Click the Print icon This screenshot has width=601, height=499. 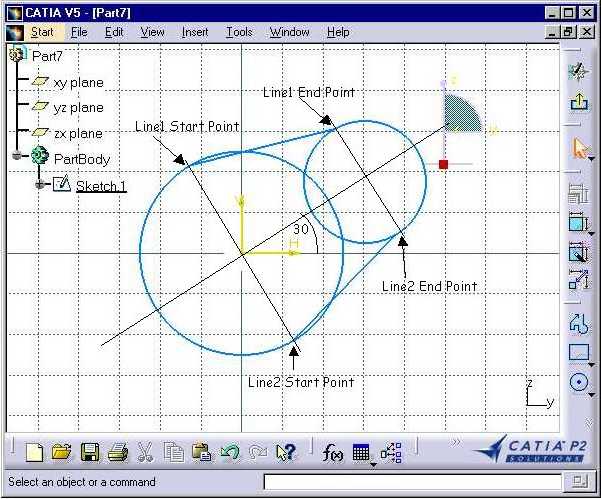[117, 452]
